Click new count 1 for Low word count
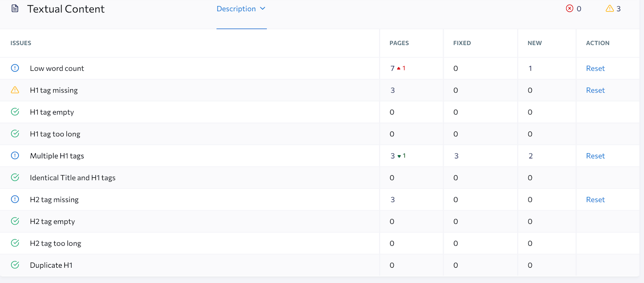644x283 pixels. (x=530, y=68)
